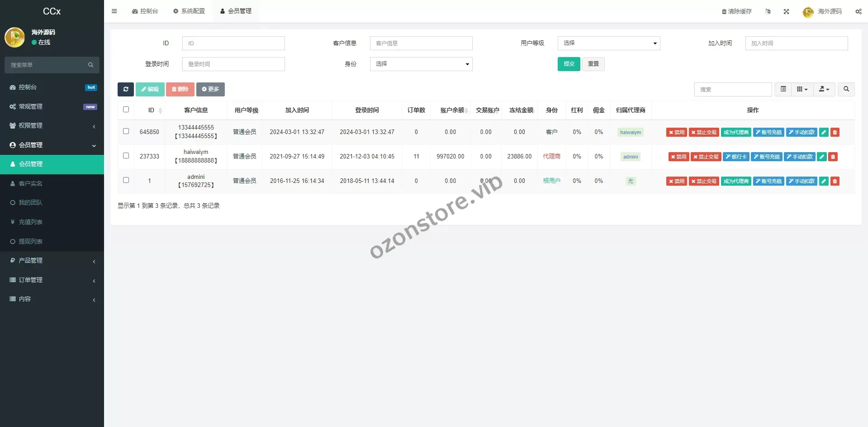Toggle the table card view icon
Viewport: 868px width, 427px height.
pos(783,89)
